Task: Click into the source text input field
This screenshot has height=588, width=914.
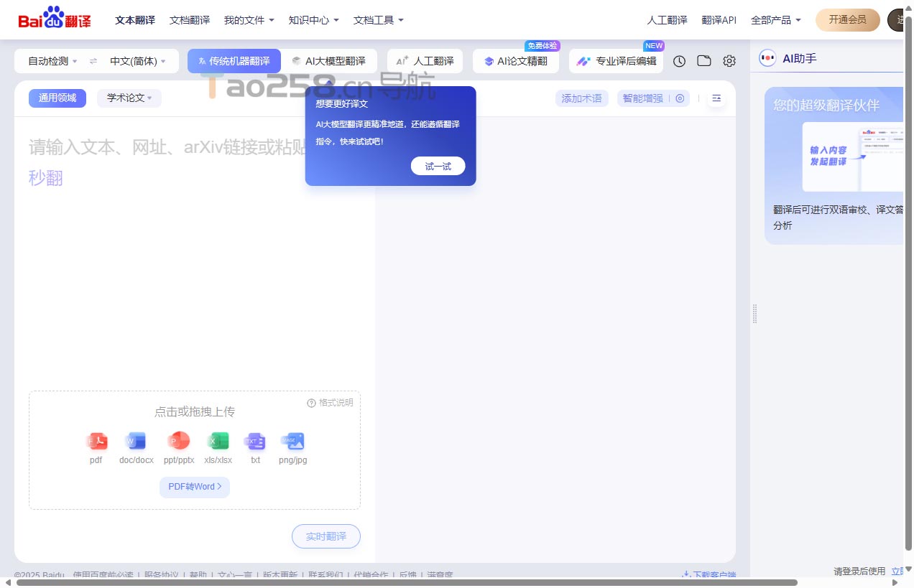Action: pyautogui.click(x=195, y=251)
